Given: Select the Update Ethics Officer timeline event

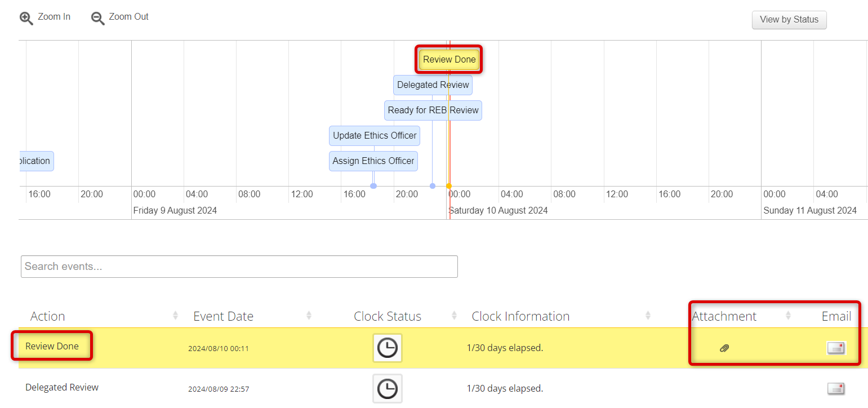Looking at the screenshot, I should [x=375, y=136].
